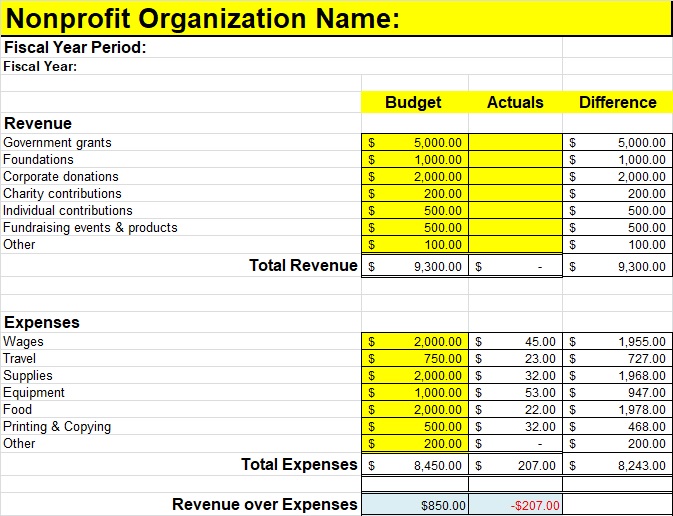Select Government grants budget amount cell
The height and width of the screenshot is (516, 673).
tap(413, 143)
